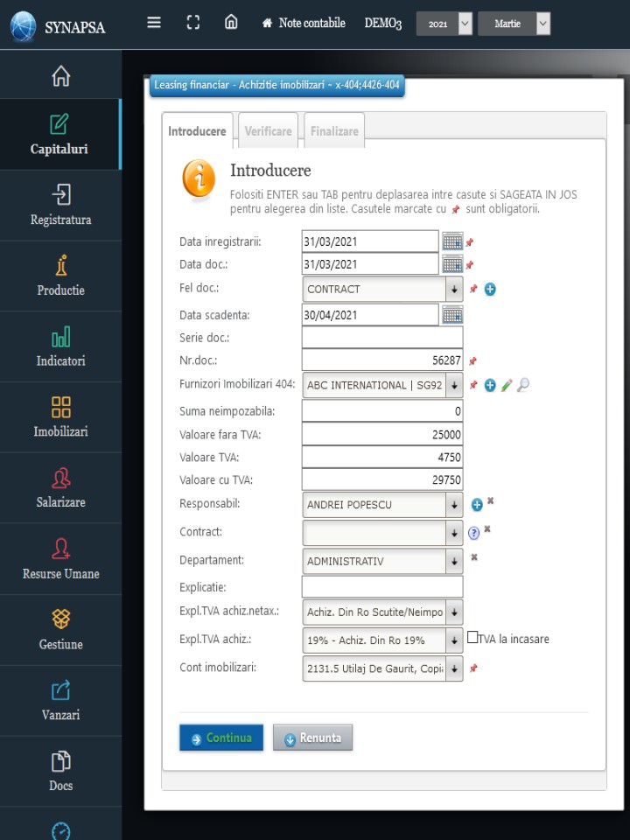This screenshot has width=630, height=840.
Task: Open Vanzari module in sidebar
Action: (60, 701)
